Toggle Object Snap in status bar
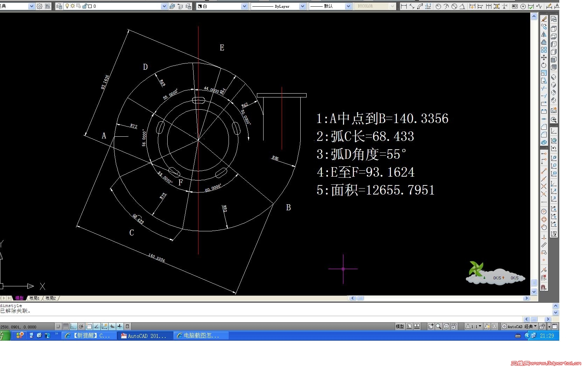 click(89, 326)
